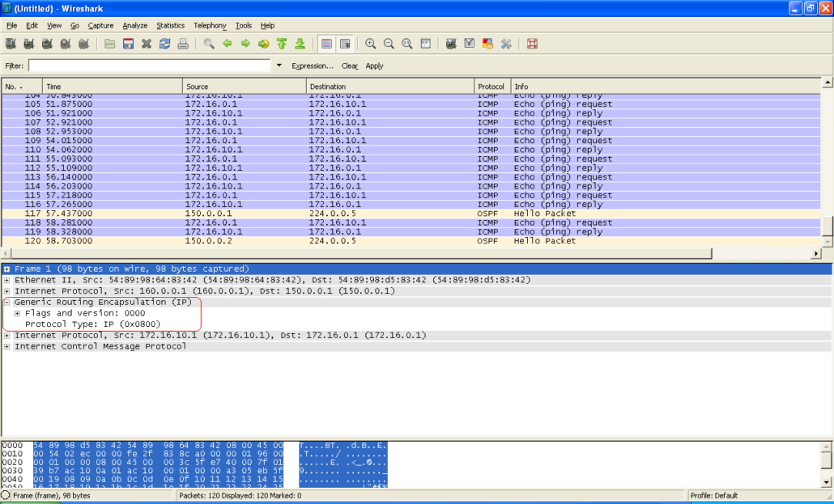Print the packet data
Image resolution: width=834 pixels, height=504 pixels.
coord(182,43)
